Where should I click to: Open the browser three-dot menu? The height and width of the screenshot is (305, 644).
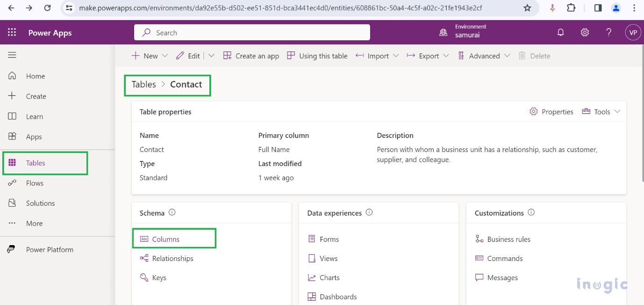(x=634, y=8)
